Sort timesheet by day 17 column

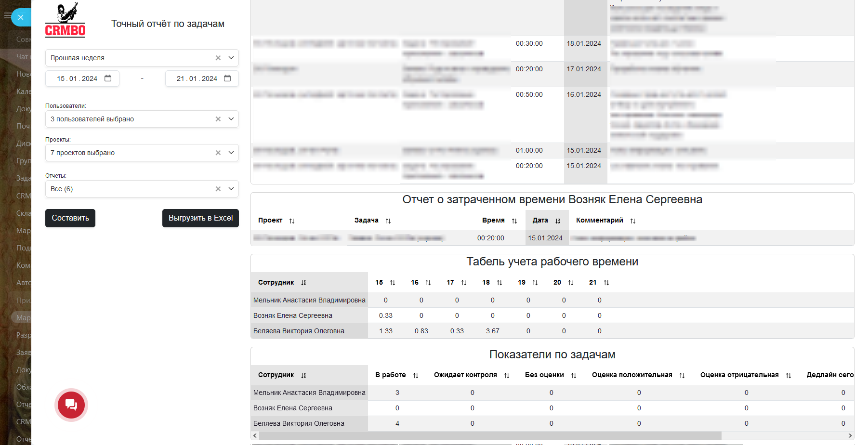tap(464, 283)
